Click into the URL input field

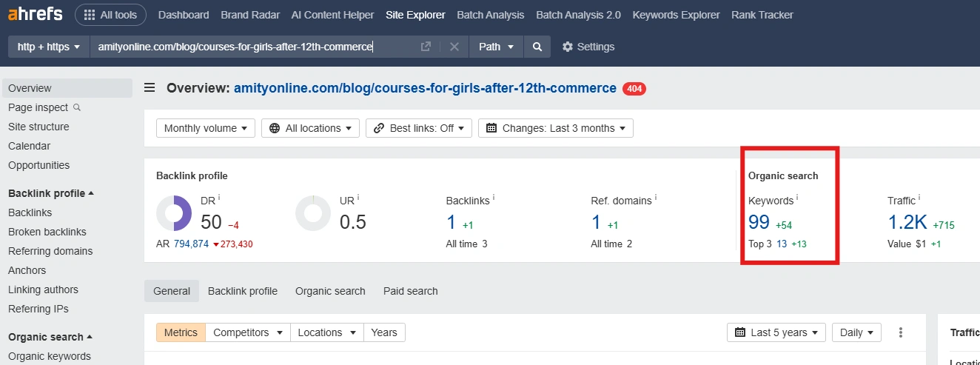coord(252,47)
